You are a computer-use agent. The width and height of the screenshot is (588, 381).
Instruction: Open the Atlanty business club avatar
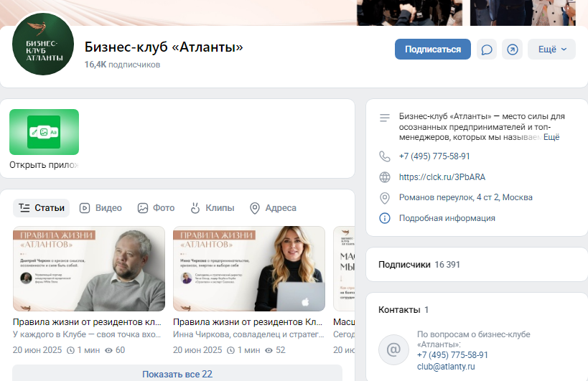(x=43, y=44)
